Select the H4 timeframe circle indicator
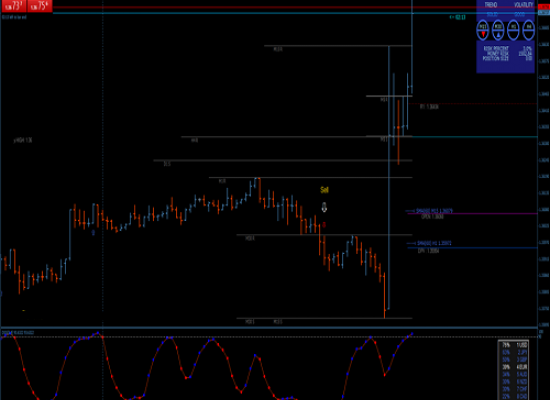 click(x=529, y=30)
